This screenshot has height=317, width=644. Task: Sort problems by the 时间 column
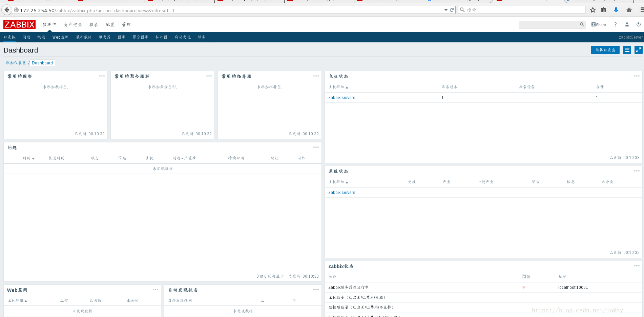[x=29, y=158]
